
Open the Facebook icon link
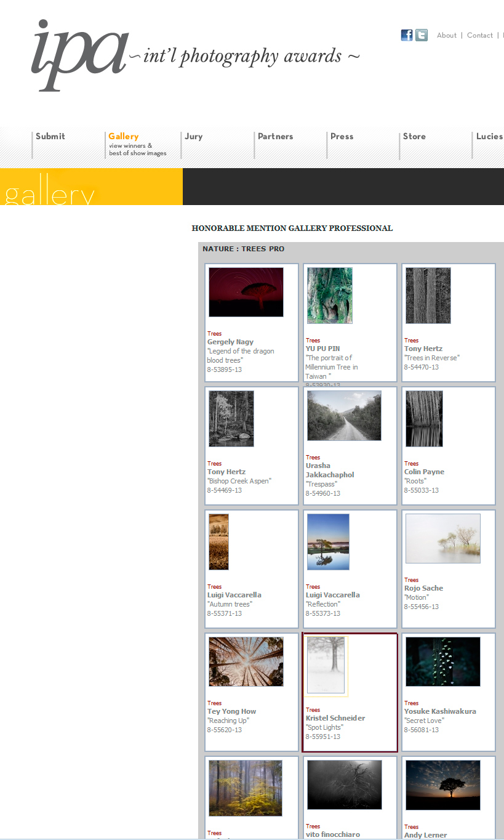coord(407,35)
